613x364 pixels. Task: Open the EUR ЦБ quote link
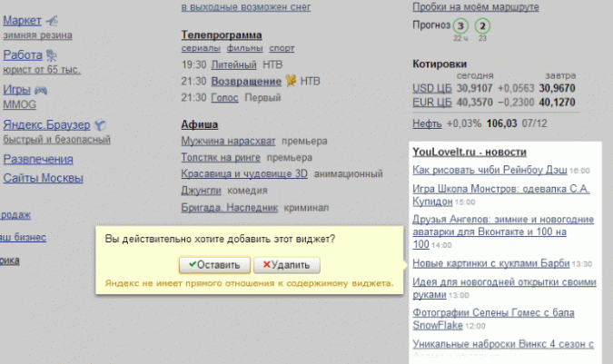[x=432, y=103]
